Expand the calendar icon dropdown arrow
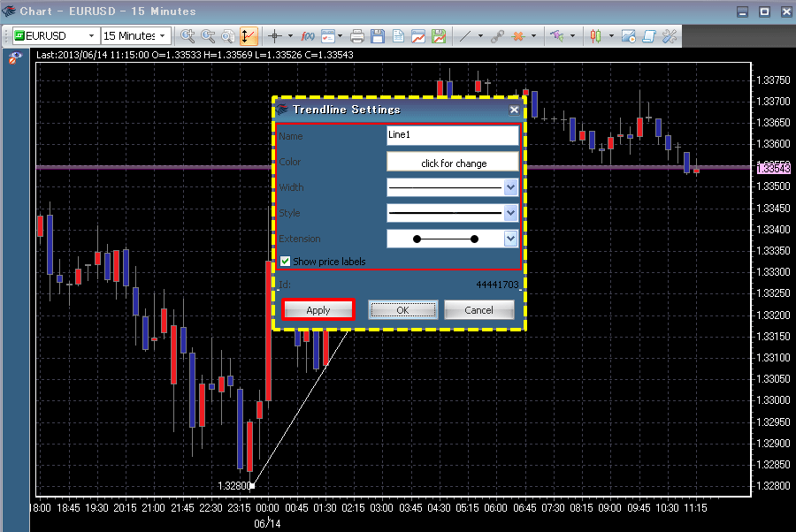Screen dimensions: 796x532 tap(340, 36)
